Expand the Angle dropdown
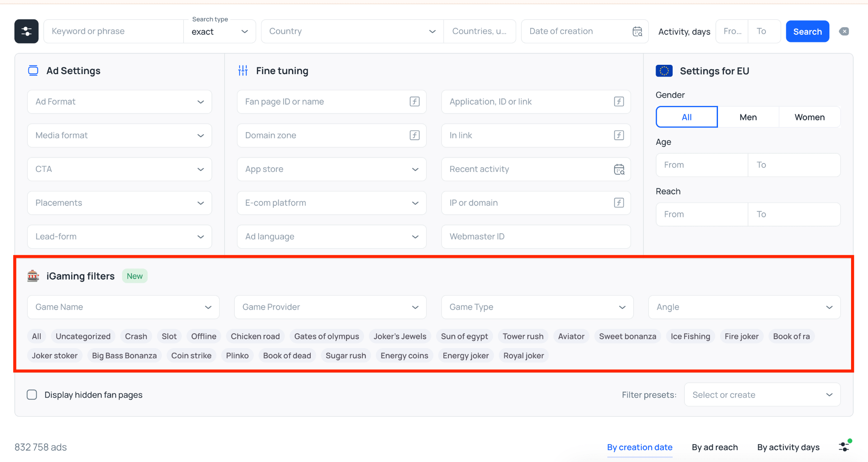Viewport: 868px width, 462px height. pos(744,307)
